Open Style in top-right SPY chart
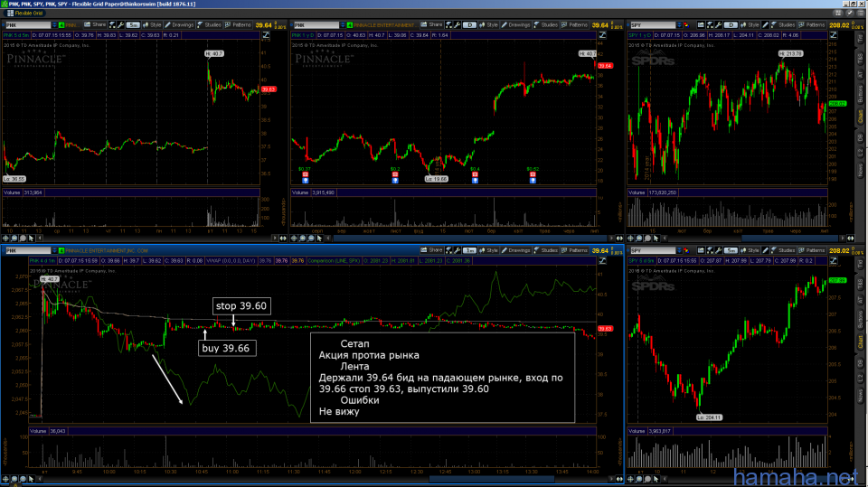The height and width of the screenshot is (487, 868). tap(750, 25)
